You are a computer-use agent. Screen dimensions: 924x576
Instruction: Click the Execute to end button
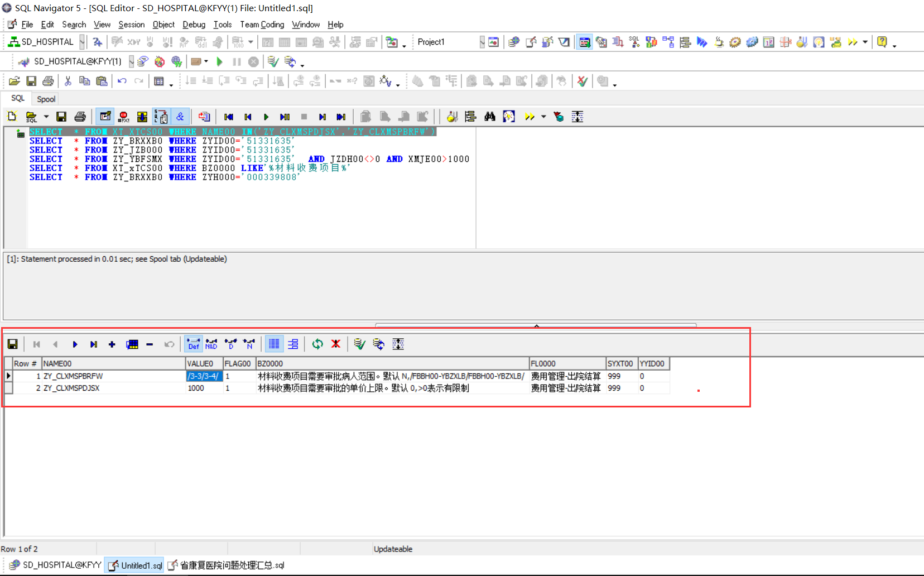pyautogui.click(x=285, y=117)
